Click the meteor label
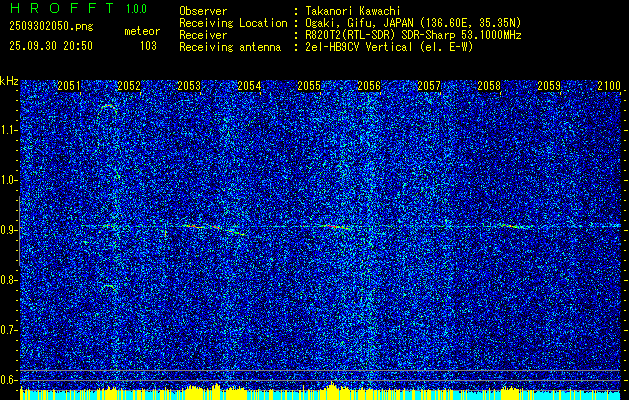This screenshot has width=629, height=400. 142,31
